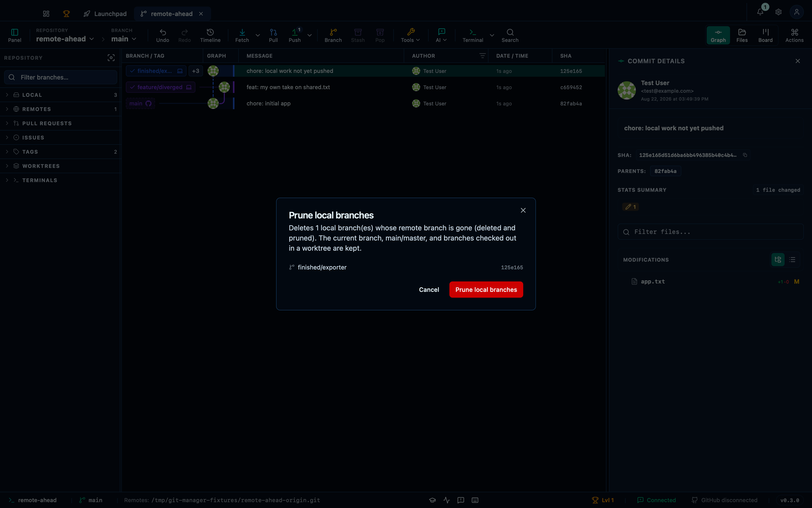The width and height of the screenshot is (812, 508).
Task: Click the keyboard shortcuts status bar icon
Action: [x=475, y=500]
